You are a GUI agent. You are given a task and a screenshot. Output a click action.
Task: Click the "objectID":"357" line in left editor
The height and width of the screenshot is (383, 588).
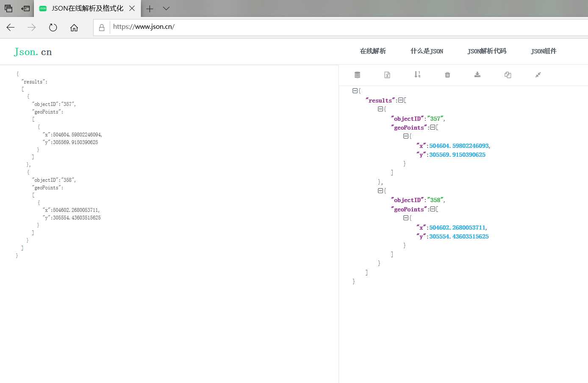54,104
